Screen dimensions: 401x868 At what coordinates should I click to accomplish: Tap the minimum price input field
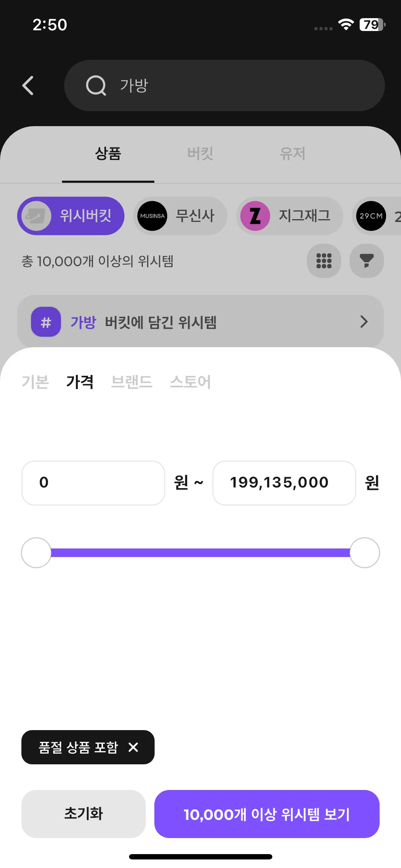pos(93,483)
